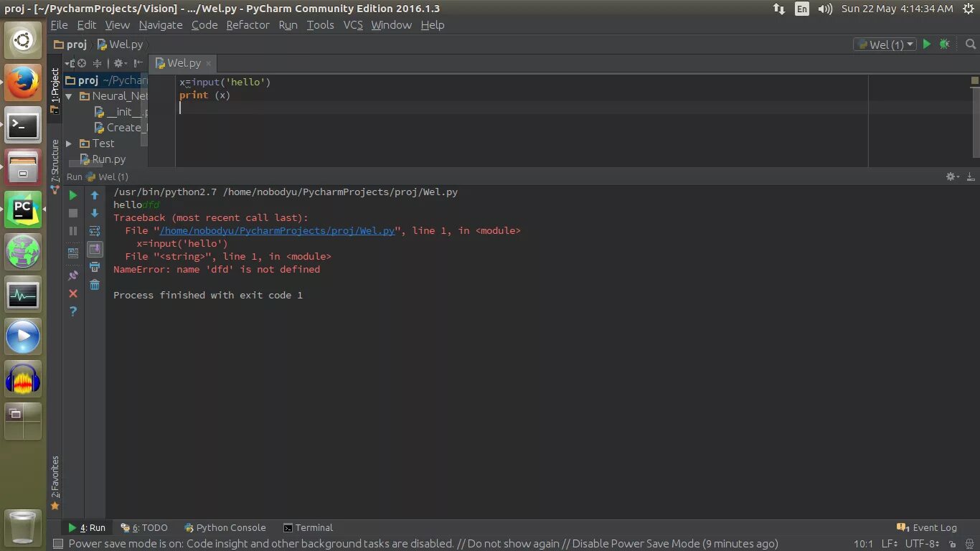
Task: Open Search Everywhere magnifier icon
Action: pos(971,44)
